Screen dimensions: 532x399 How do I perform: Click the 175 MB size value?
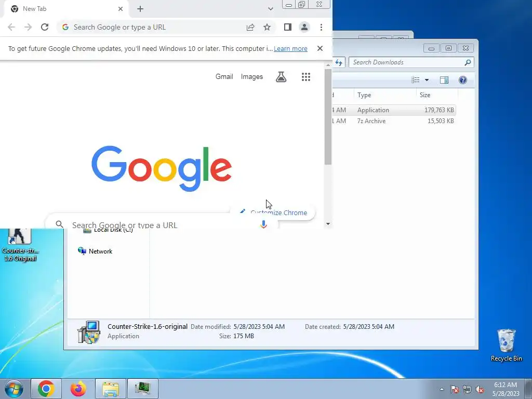(x=244, y=336)
